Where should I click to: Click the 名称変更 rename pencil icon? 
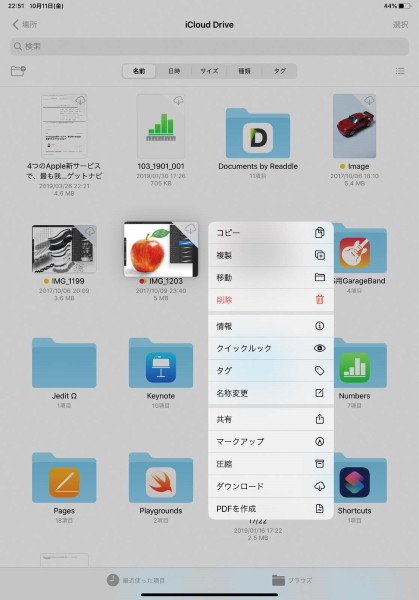[320, 393]
